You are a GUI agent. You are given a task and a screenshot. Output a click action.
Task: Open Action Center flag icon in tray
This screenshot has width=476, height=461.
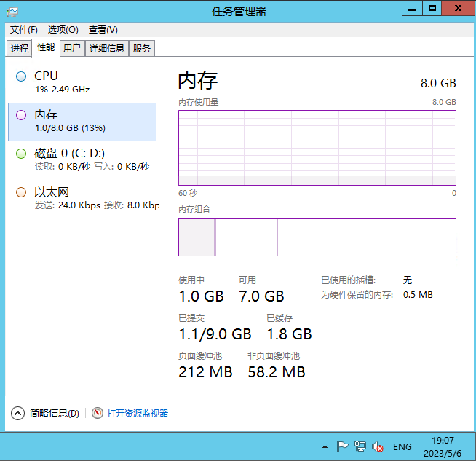342,446
